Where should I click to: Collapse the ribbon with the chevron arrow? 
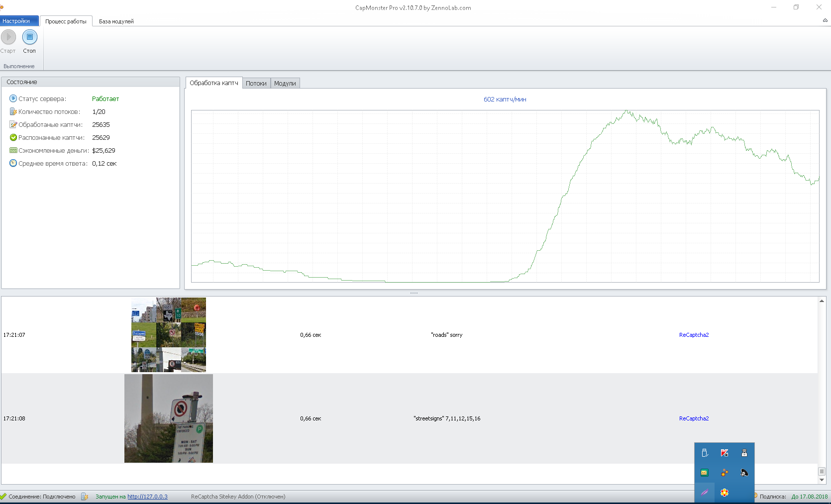tap(825, 20)
